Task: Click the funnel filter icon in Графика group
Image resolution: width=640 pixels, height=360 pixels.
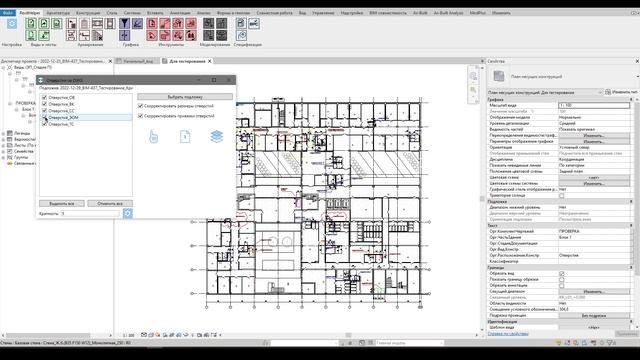Action: (124, 23)
